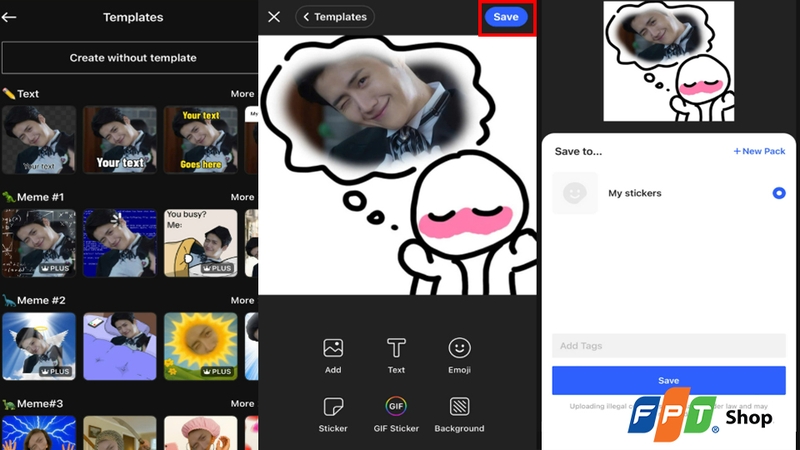Open the Templates chevron button
The width and height of the screenshot is (800, 450).
coord(335,17)
